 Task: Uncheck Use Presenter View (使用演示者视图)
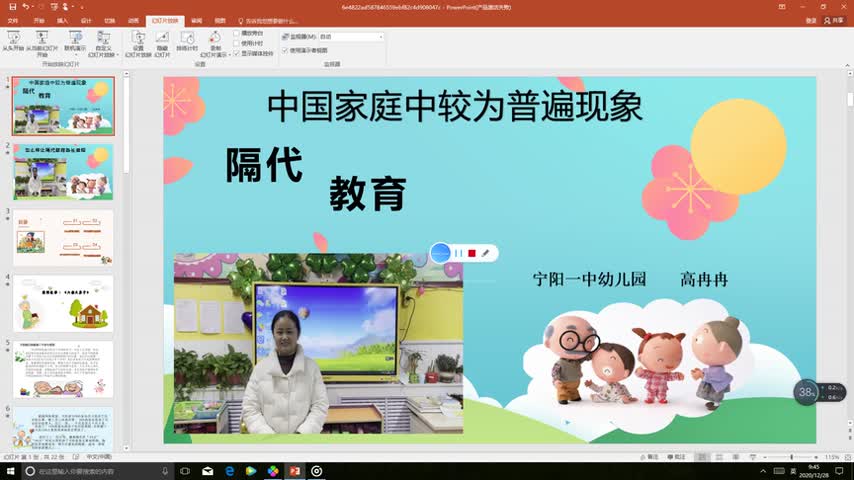tap(285, 49)
